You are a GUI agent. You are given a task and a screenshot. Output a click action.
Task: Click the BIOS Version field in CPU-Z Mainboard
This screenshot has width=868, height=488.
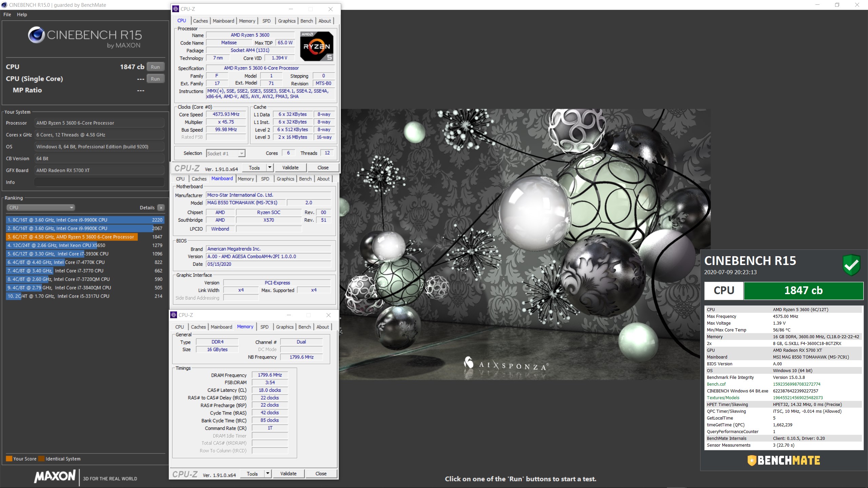click(269, 257)
